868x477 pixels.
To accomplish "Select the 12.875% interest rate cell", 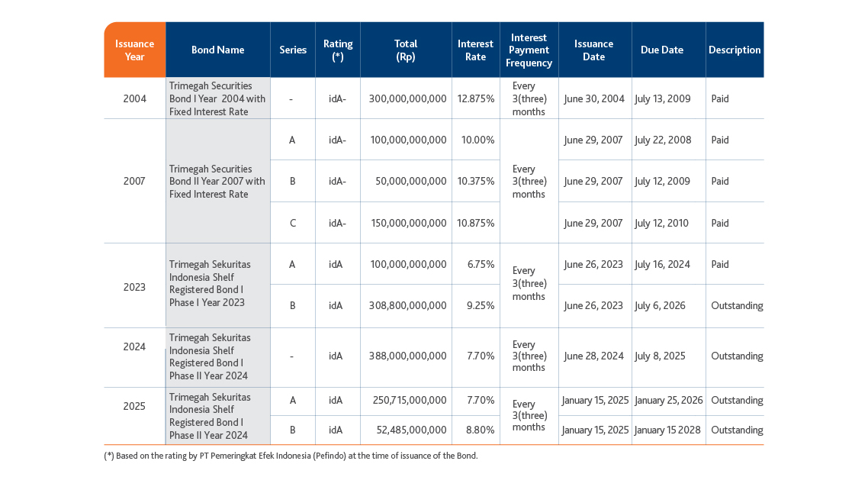I will coord(475,98).
